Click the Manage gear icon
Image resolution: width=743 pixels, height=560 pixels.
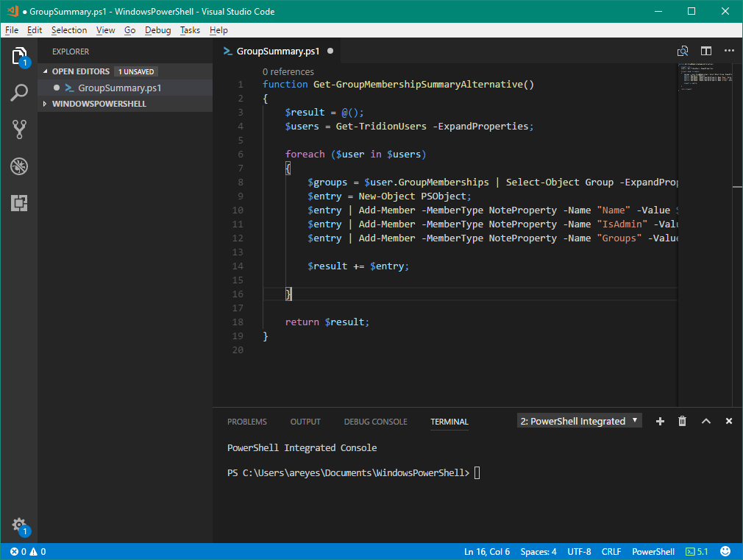click(x=19, y=525)
